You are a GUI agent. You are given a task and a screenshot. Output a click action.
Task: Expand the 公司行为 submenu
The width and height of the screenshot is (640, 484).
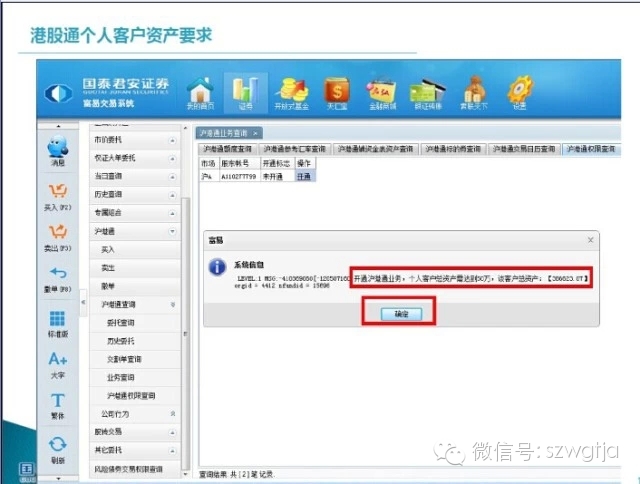(173, 414)
